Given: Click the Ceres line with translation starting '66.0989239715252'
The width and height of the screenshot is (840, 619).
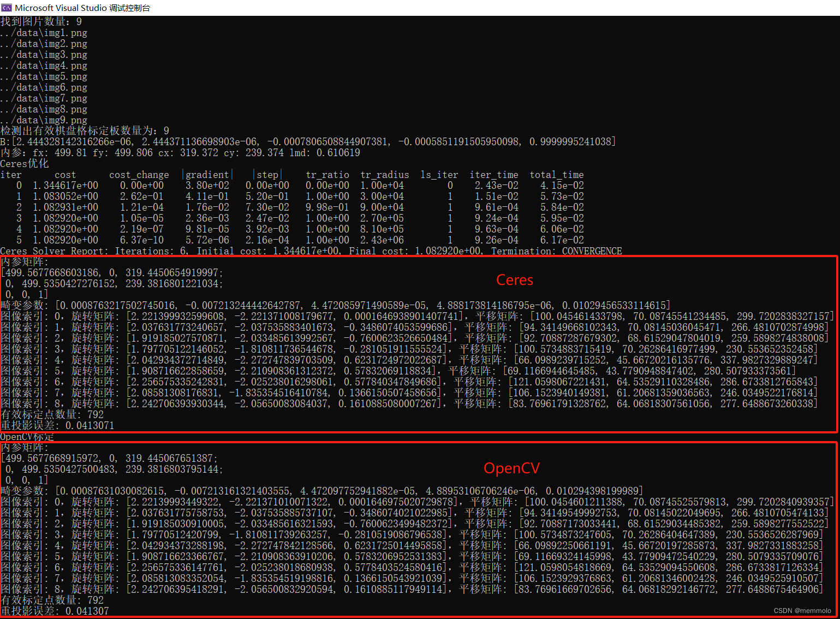Looking at the screenshot, I should 409,360.
